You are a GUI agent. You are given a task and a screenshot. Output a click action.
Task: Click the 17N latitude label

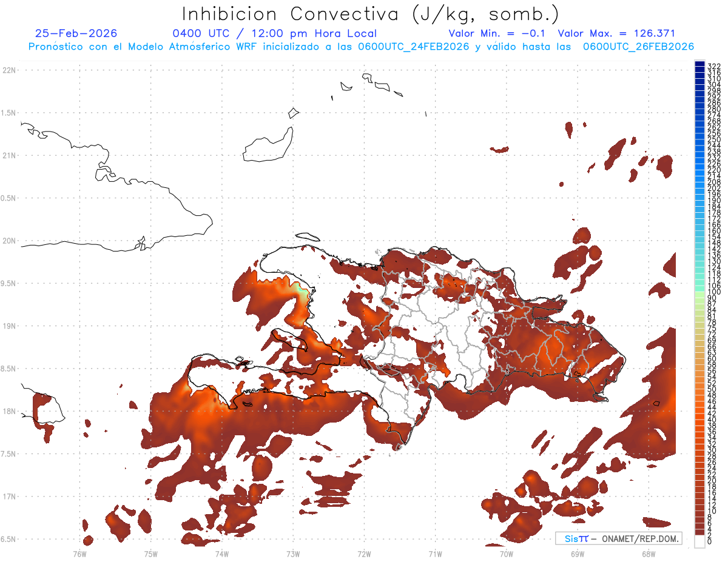coord(9,497)
